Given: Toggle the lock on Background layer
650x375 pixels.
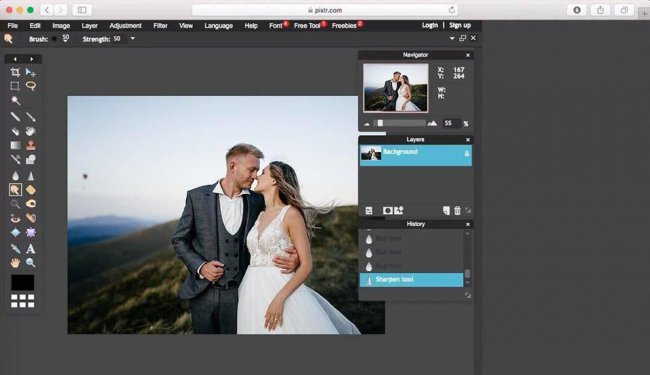Looking at the screenshot, I should click(467, 154).
